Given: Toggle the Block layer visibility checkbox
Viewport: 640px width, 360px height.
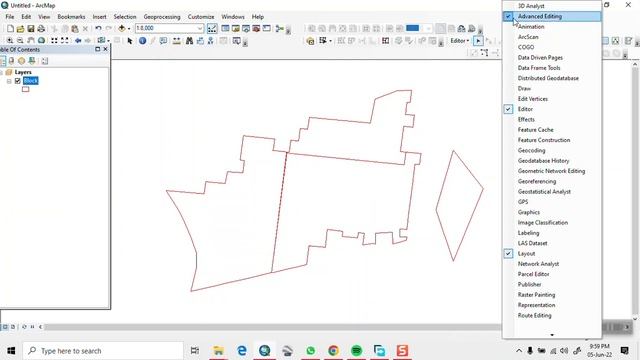Looking at the screenshot, I should point(18,81).
